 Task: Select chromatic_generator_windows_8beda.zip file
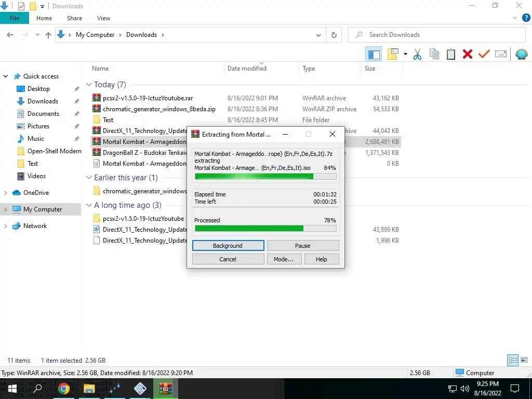159,109
